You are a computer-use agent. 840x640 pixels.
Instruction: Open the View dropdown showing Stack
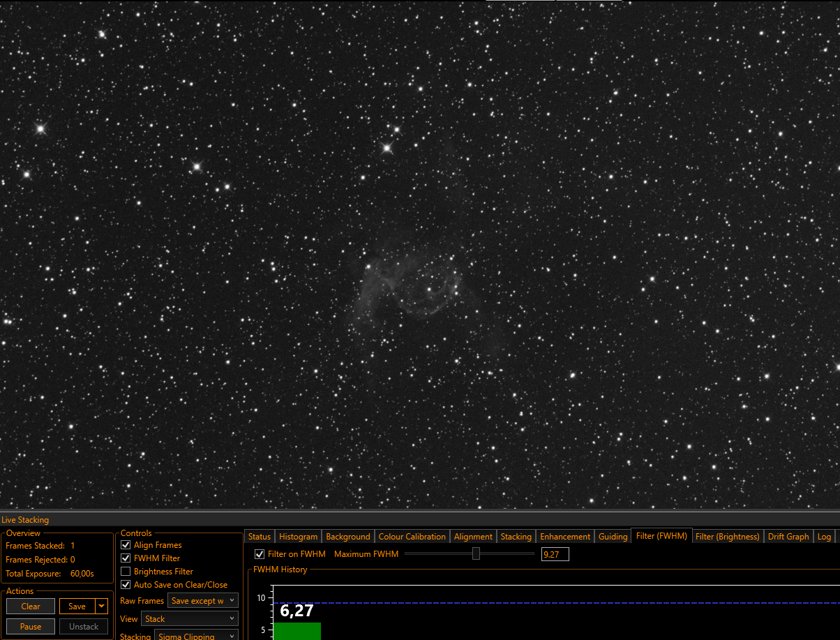click(190, 619)
